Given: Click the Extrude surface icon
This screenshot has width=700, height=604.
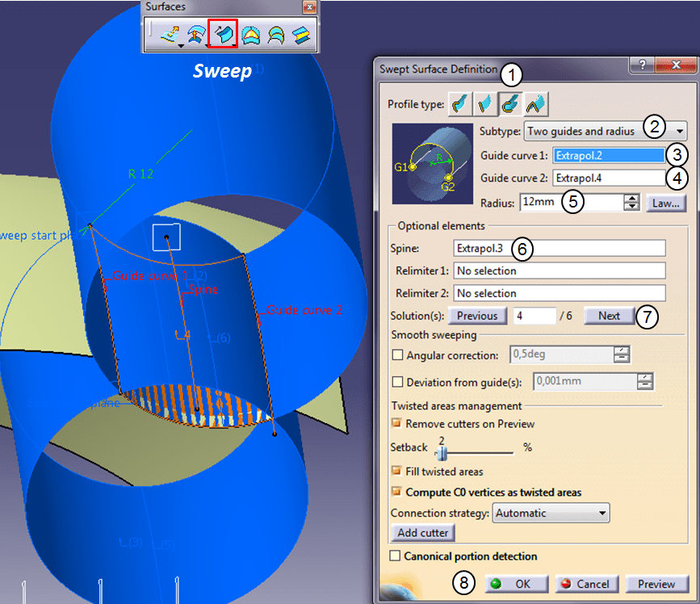Looking at the screenshot, I should (x=170, y=33).
